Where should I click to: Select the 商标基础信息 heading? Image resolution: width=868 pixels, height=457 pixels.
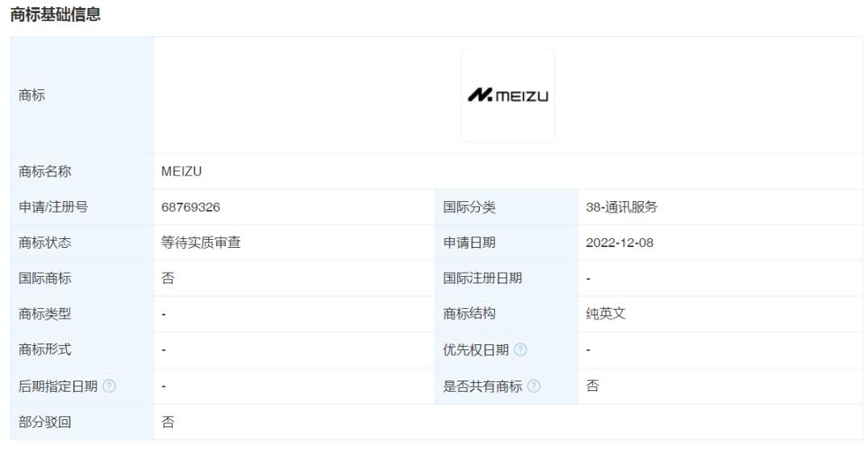coord(55,14)
